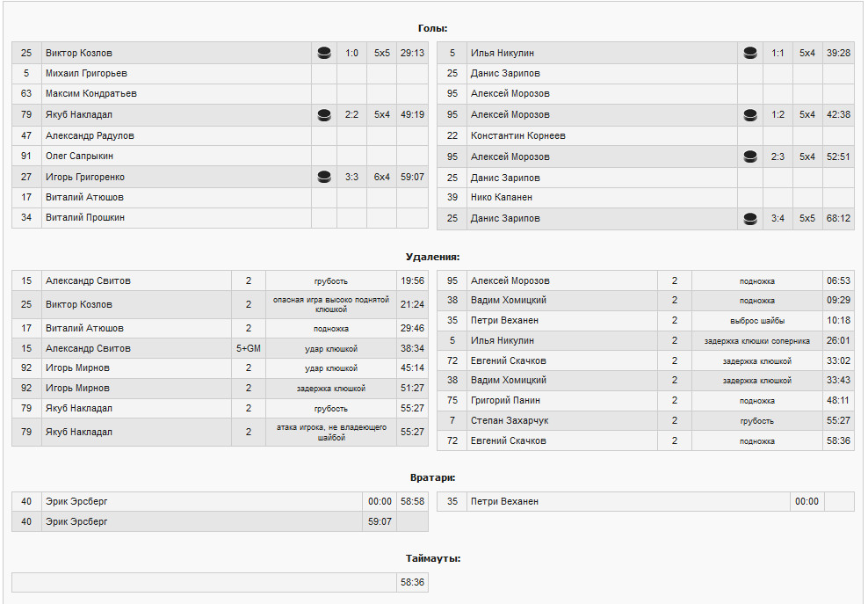This screenshot has height=604, width=868.
Task: Click the Эрик Эрсберг row with 59:07
Action: (76, 521)
